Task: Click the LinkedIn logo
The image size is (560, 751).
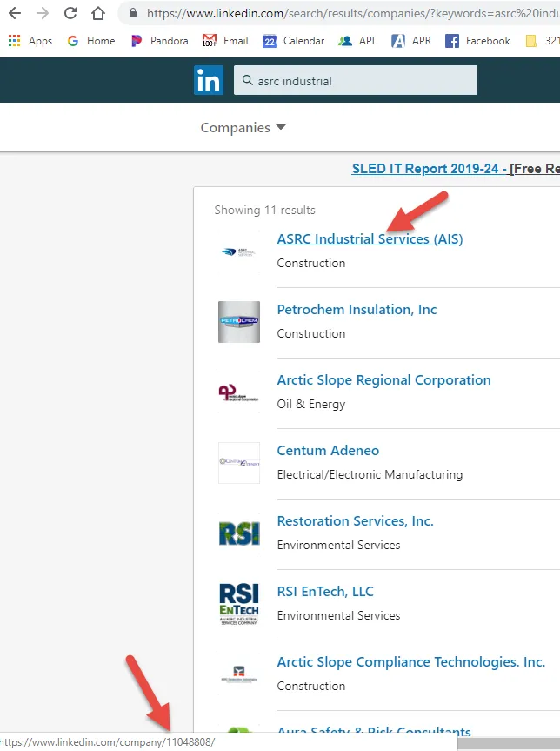Action: 209,80
